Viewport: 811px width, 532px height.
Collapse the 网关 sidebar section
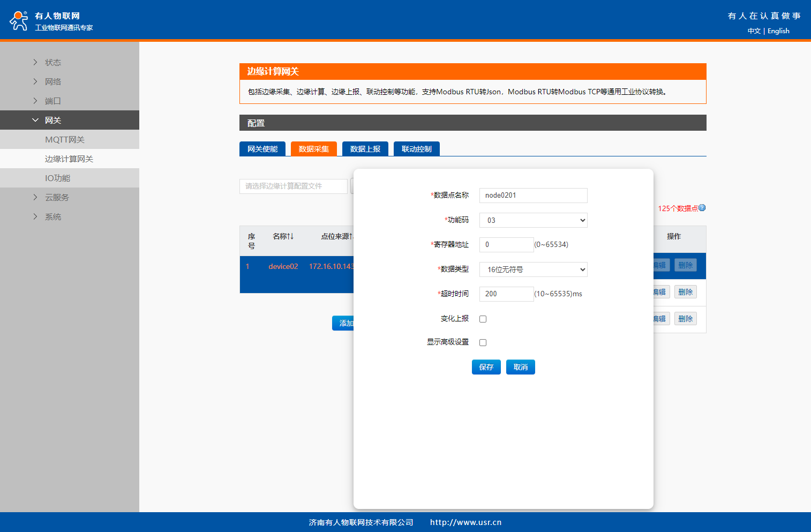coord(52,120)
